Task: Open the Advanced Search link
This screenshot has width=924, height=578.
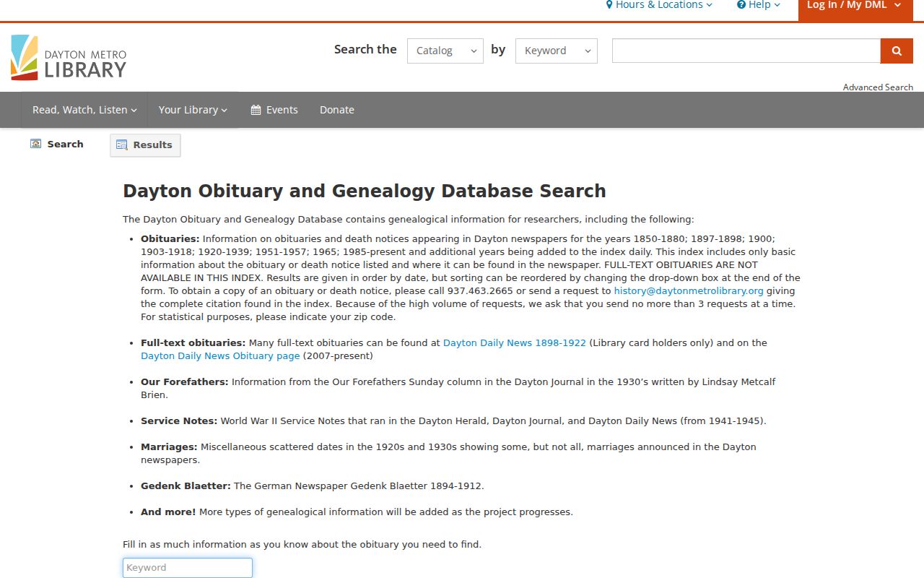Action: [878, 87]
